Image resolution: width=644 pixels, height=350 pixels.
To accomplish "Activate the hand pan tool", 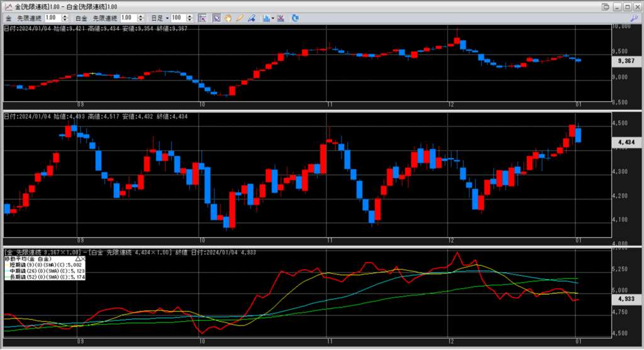I will [228, 18].
